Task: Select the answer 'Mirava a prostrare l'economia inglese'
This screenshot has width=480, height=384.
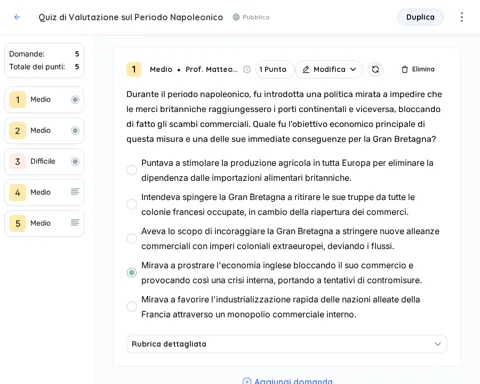Action: pos(132,273)
